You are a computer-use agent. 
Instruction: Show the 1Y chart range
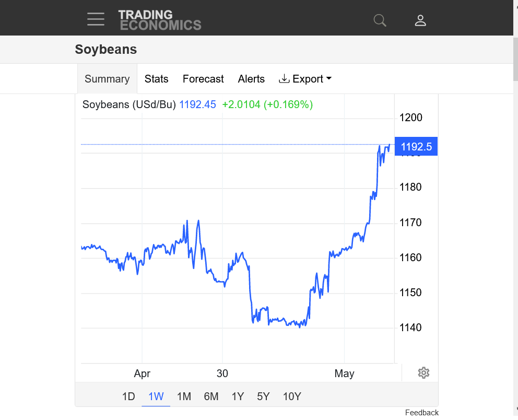click(238, 396)
